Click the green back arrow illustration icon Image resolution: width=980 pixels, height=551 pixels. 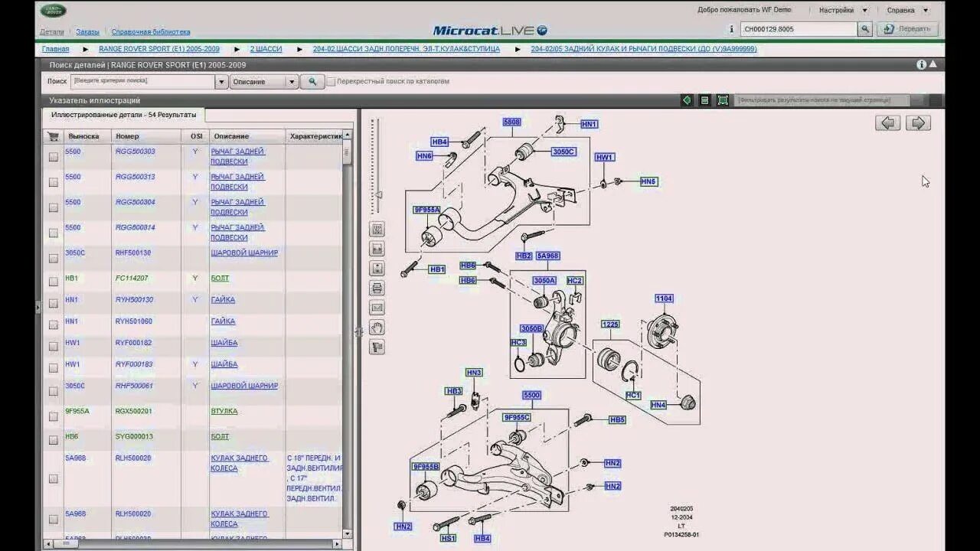click(x=687, y=100)
